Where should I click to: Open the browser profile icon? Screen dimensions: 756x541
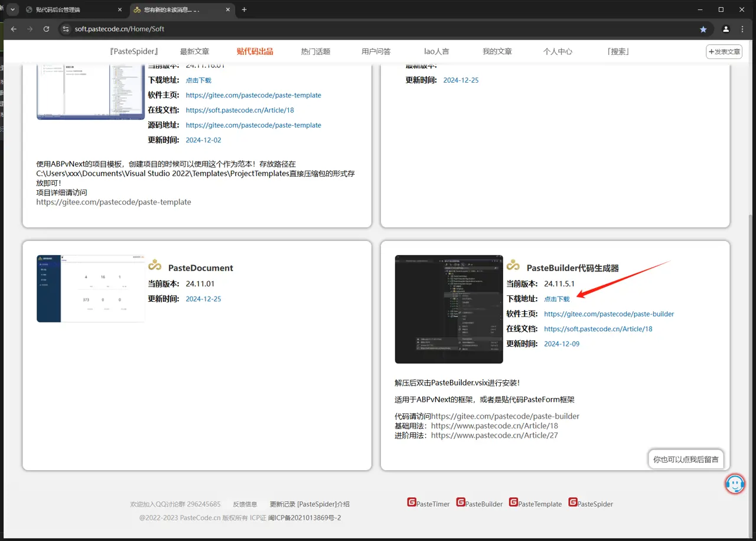[x=726, y=29]
